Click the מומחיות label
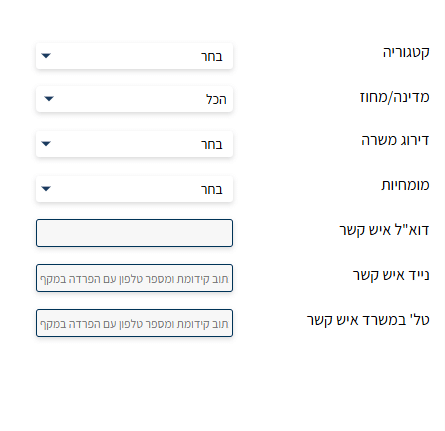Viewport: 445px width, 431px height. pyautogui.click(x=405, y=185)
